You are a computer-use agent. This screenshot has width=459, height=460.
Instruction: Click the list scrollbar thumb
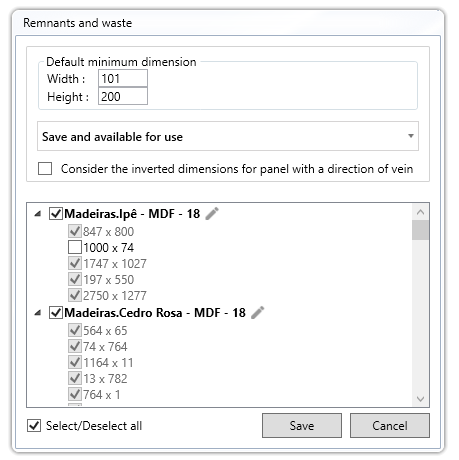420,230
